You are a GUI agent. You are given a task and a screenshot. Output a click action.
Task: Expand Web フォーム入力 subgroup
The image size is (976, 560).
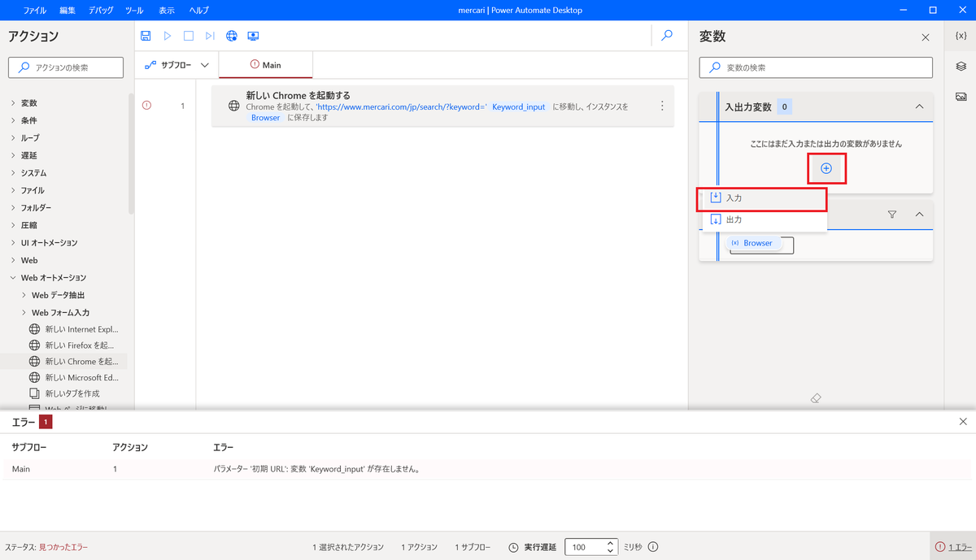point(24,313)
